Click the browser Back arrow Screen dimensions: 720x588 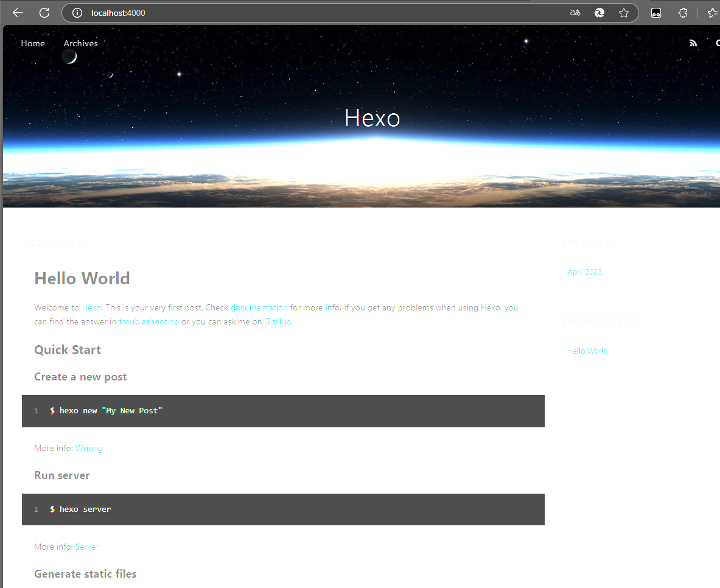(17, 13)
